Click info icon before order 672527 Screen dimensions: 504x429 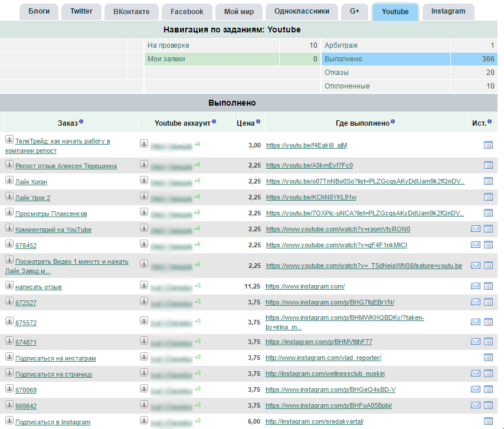(9, 301)
